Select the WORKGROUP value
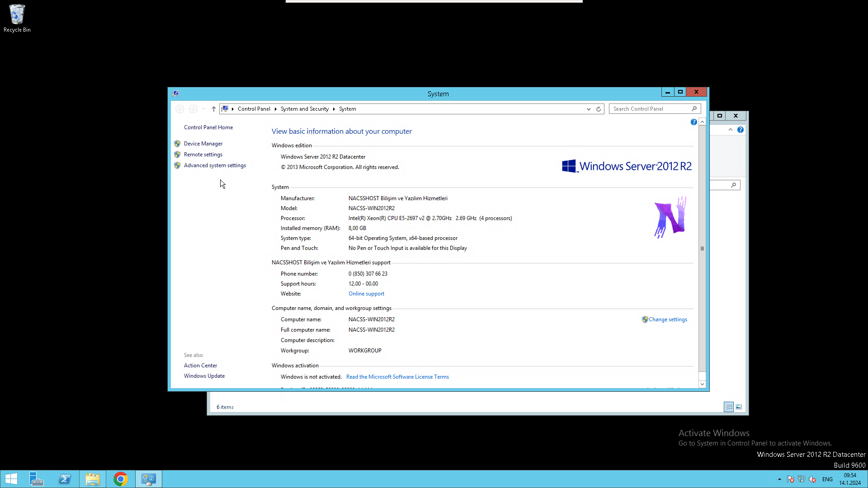 365,351
